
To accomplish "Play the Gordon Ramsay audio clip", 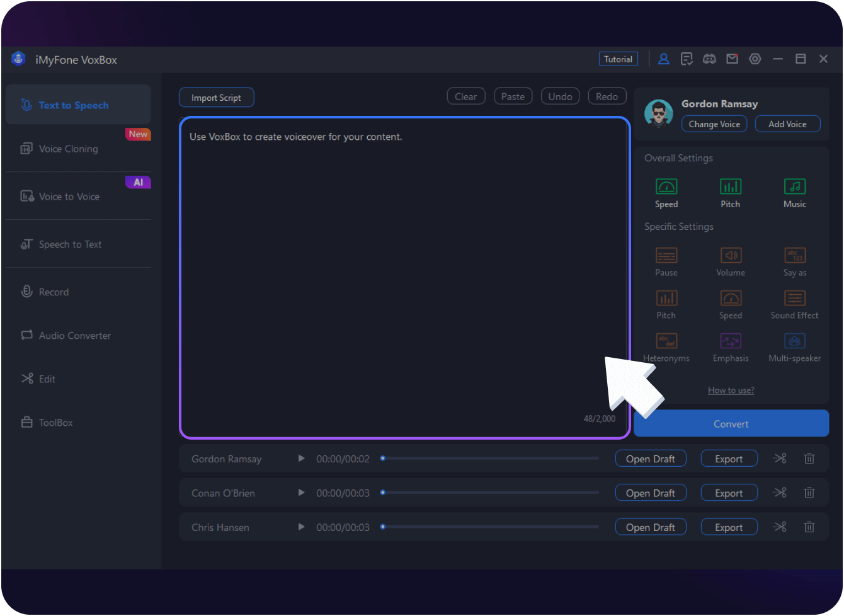I will tap(301, 459).
